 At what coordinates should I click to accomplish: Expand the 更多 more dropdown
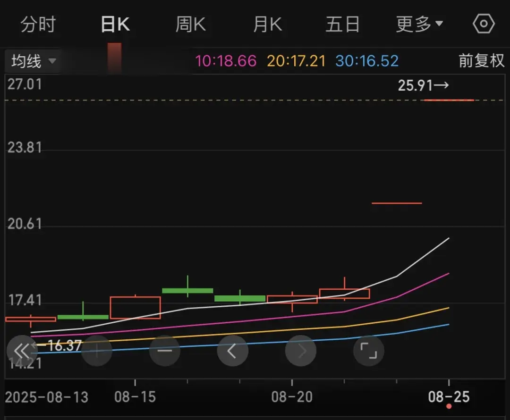(x=419, y=25)
